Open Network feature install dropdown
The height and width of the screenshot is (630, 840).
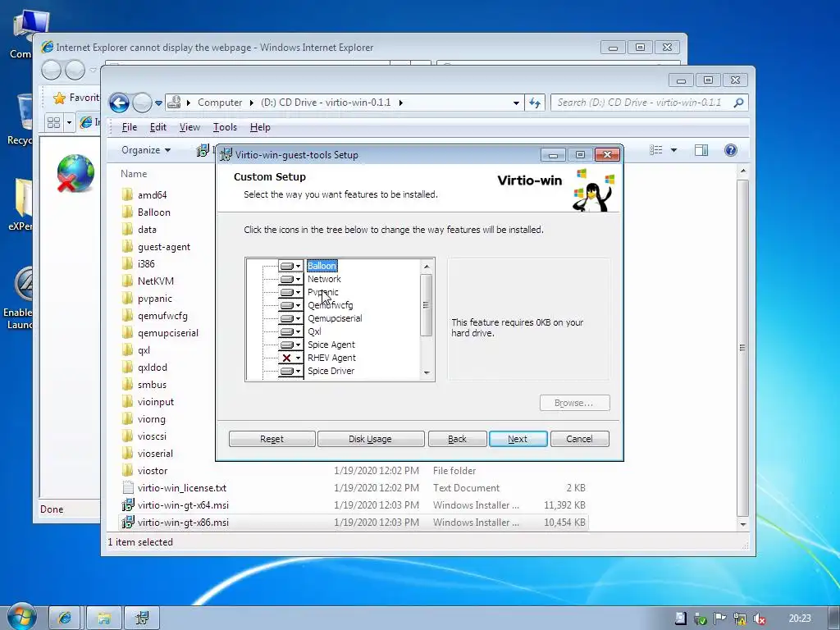click(290, 279)
